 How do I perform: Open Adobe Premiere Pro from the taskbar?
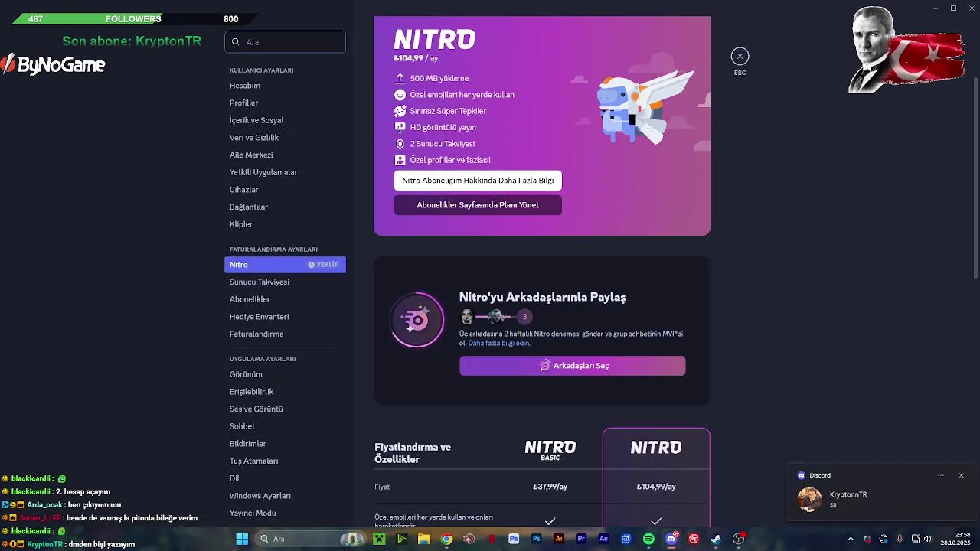[x=581, y=539]
